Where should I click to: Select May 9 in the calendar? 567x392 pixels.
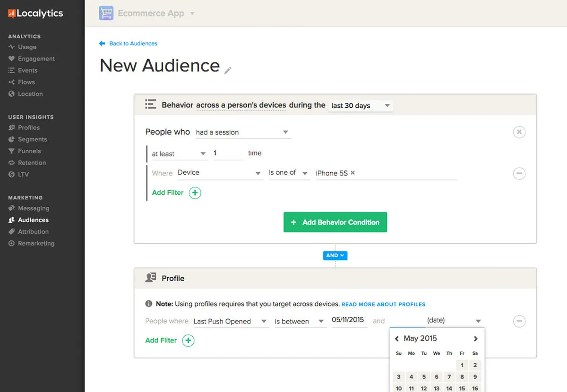475,377
